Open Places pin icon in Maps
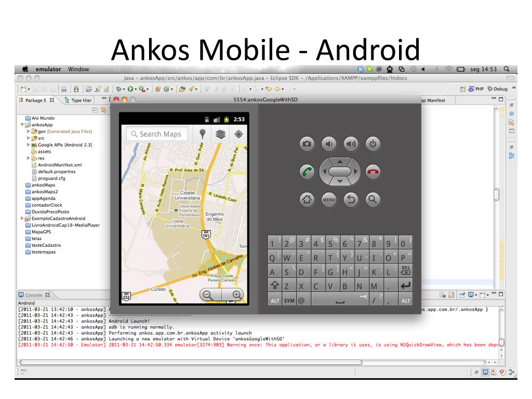The height and width of the screenshot is (399, 532). click(x=203, y=134)
